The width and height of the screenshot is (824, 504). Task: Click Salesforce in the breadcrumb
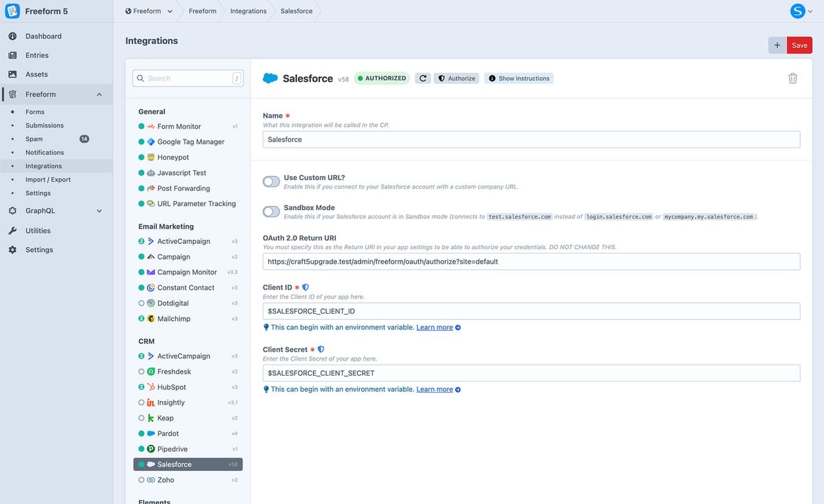point(297,11)
